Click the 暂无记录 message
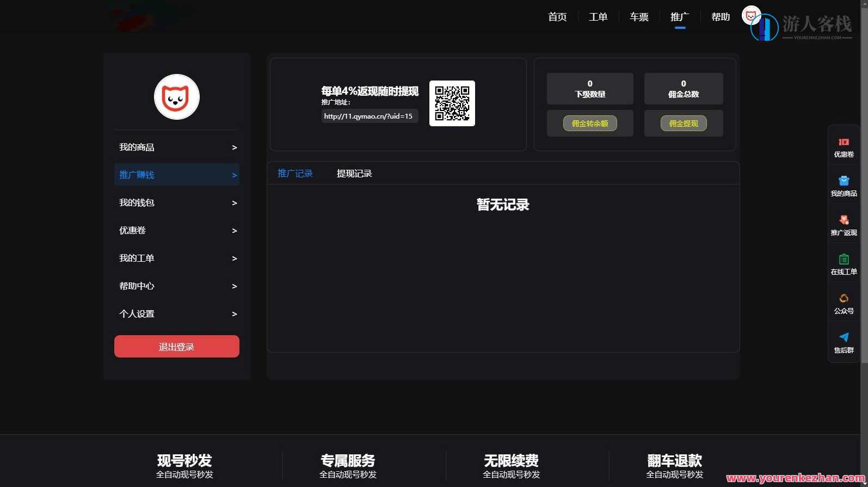The width and height of the screenshot is (868, 487). [x=503, y=205]
